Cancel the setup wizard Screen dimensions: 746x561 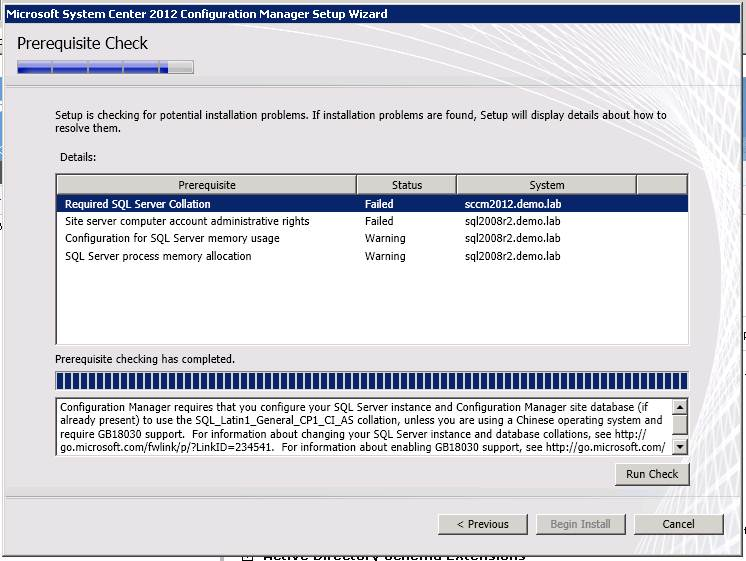click(678, 524)
